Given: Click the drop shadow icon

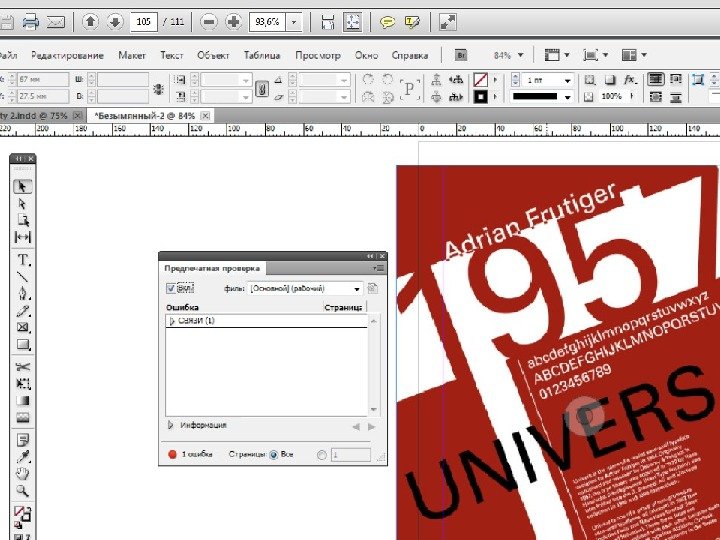Looking at the screenshot, I should [610, 80].
